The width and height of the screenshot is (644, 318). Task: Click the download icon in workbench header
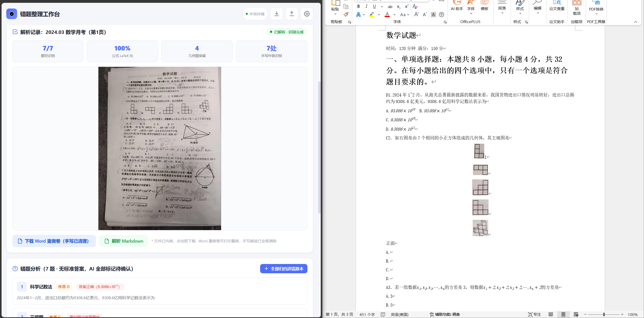pyautogui.click(x=277, y=14)
